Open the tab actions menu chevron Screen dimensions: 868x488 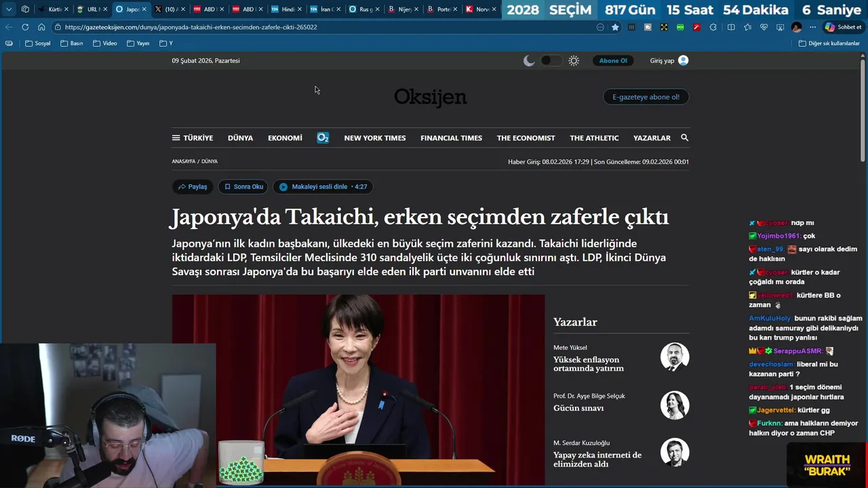(x=9, y=9)
